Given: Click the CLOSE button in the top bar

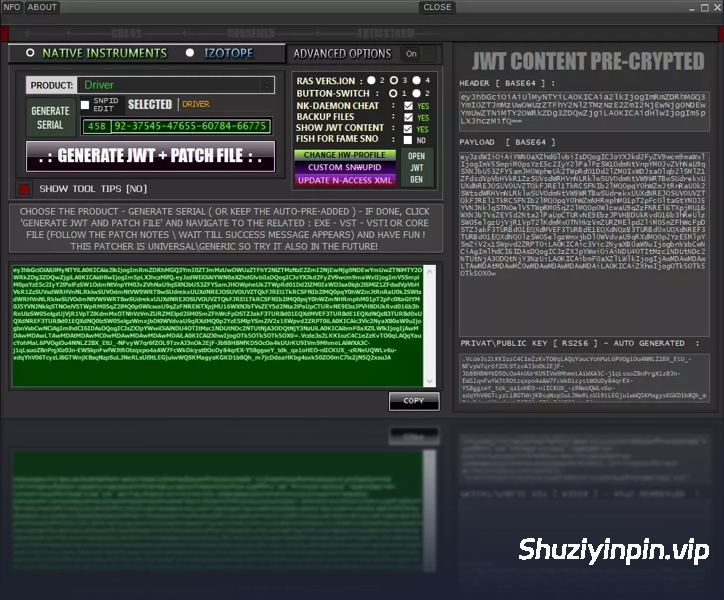Looking at the screenshot, I should pos(437,7).
